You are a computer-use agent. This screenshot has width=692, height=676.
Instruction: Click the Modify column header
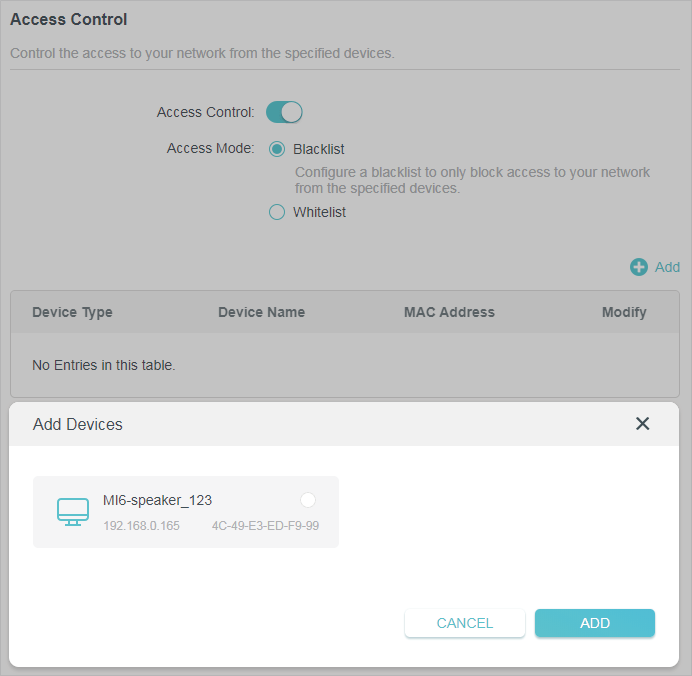[x=624, y=312]
